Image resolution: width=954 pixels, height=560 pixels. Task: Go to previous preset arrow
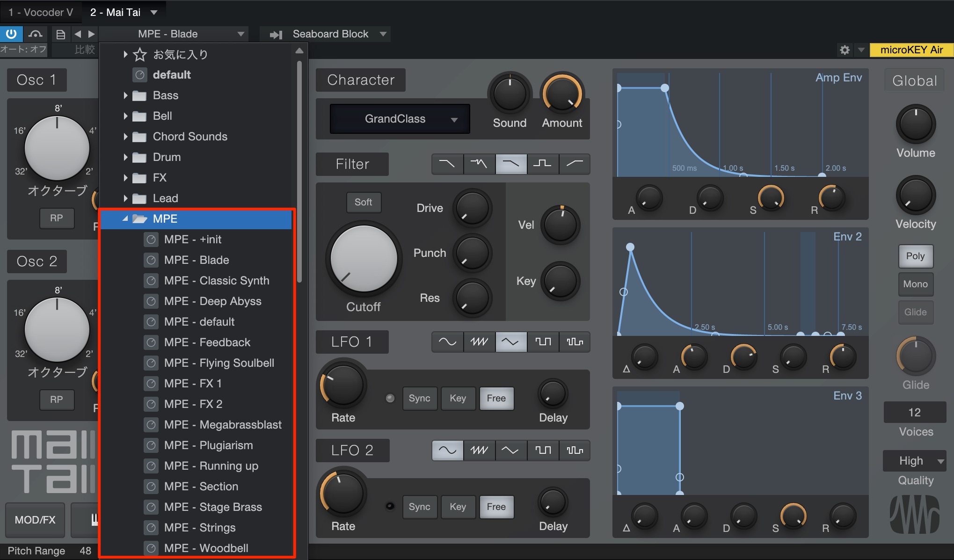pos(78,34)
